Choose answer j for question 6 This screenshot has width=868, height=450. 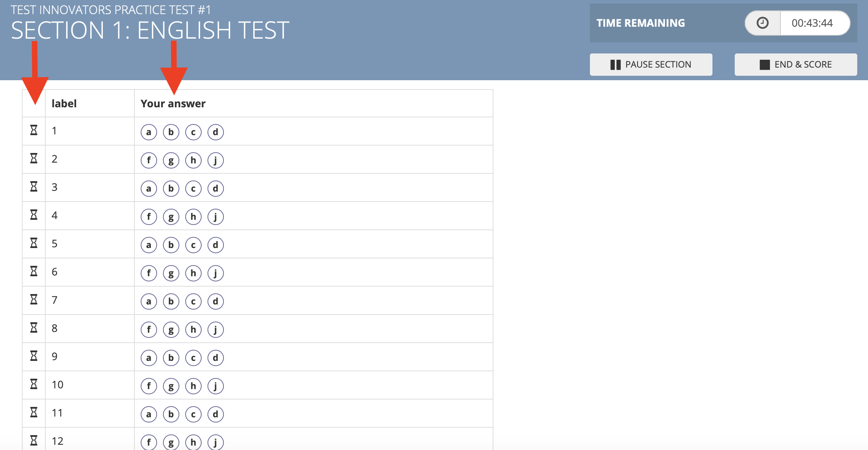216,273
